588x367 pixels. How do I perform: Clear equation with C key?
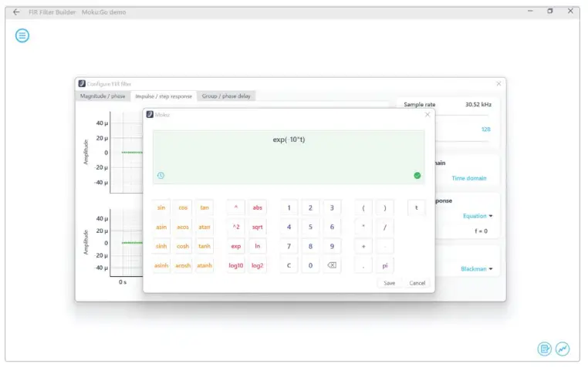(289, 265)
